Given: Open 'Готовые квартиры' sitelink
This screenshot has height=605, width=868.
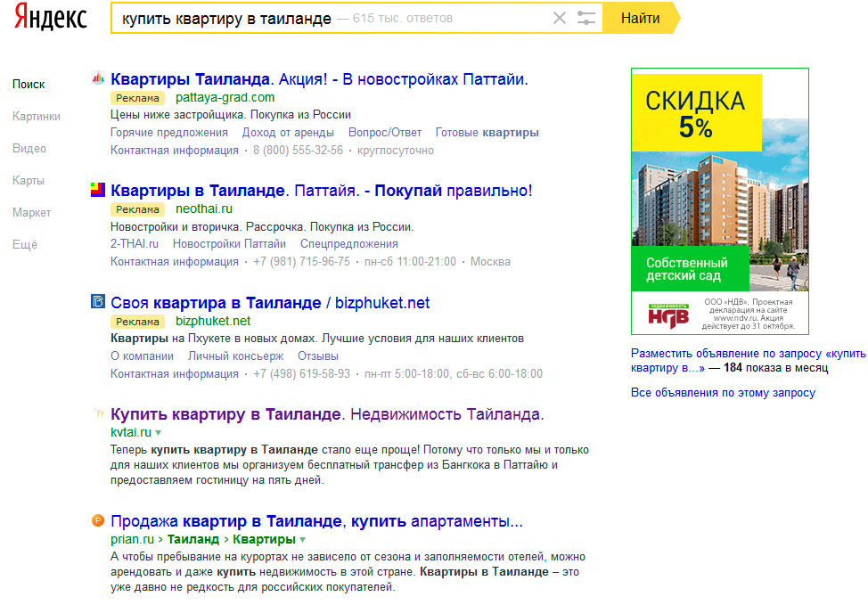Looking at the screenshot, I should [x=487, y=132].
